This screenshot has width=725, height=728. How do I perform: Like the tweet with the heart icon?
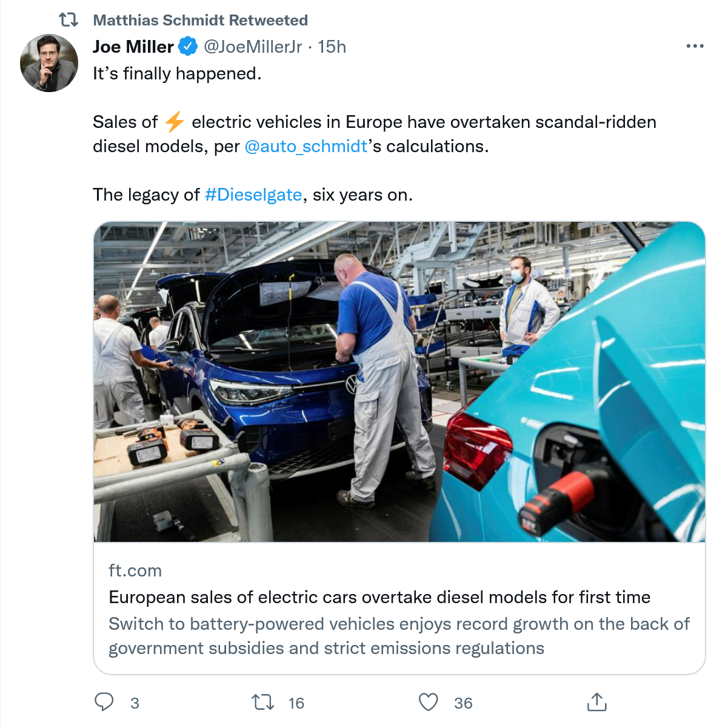point(429,702)
